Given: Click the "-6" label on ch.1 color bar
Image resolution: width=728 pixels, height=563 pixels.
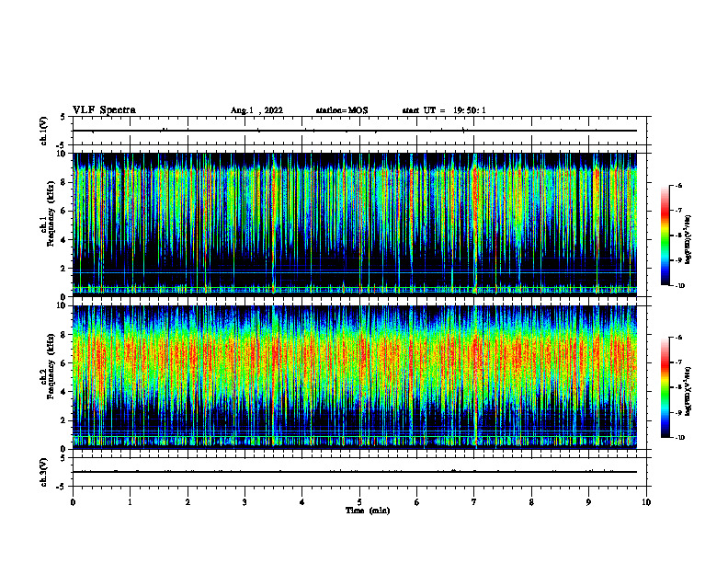Looking at the screenshot, I should pyautogui.click(x=678, y=185).
